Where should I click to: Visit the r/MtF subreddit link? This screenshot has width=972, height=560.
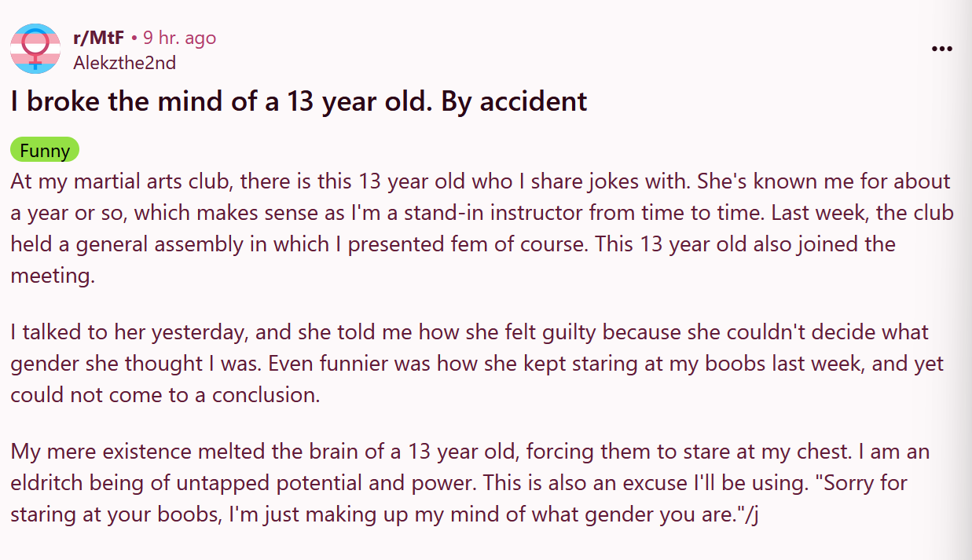pos(98,38)
